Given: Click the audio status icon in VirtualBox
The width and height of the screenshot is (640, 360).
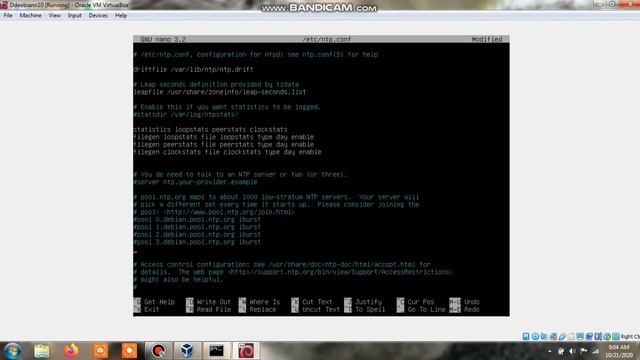Looking at the screenshot, I should tap(544, 336).
